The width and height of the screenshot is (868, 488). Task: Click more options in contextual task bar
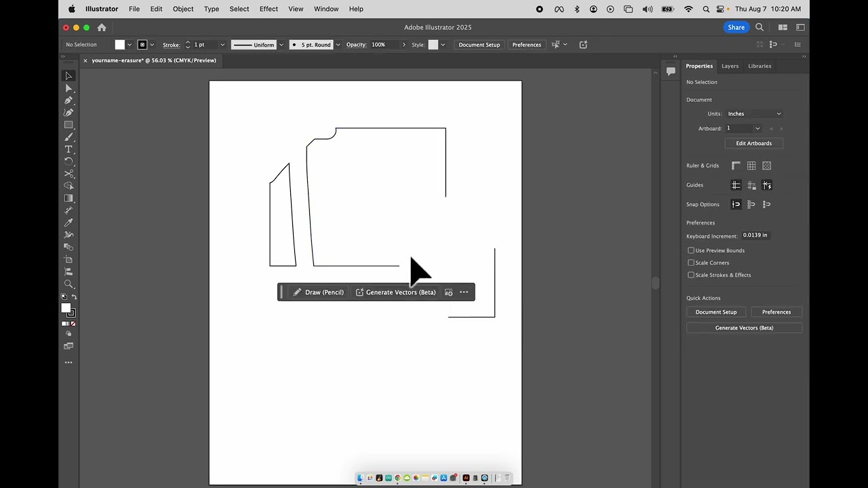464,292
